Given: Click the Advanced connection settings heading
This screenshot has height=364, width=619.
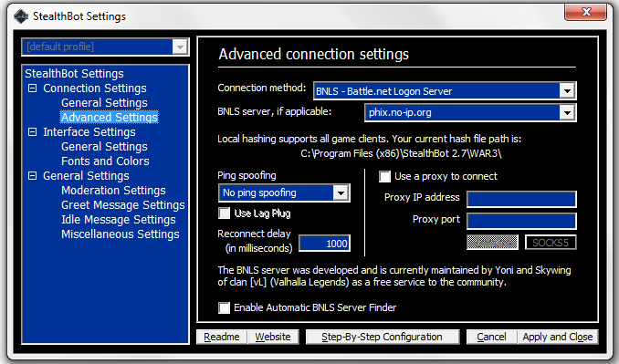Looking at the screenshot, I should [x=314, y=54].
